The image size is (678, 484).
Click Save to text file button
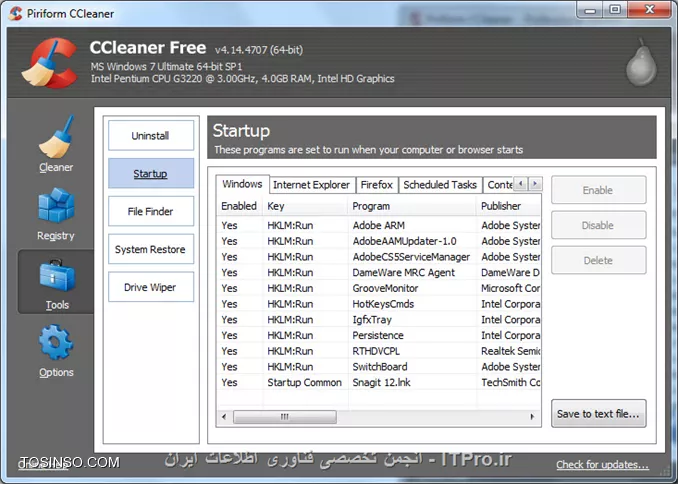(x=598, y=414)
